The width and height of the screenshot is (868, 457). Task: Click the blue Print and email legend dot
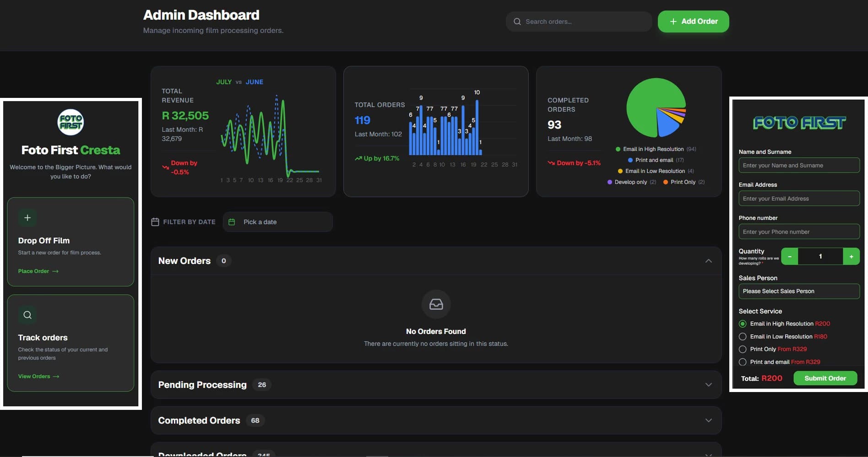[630, 160]
